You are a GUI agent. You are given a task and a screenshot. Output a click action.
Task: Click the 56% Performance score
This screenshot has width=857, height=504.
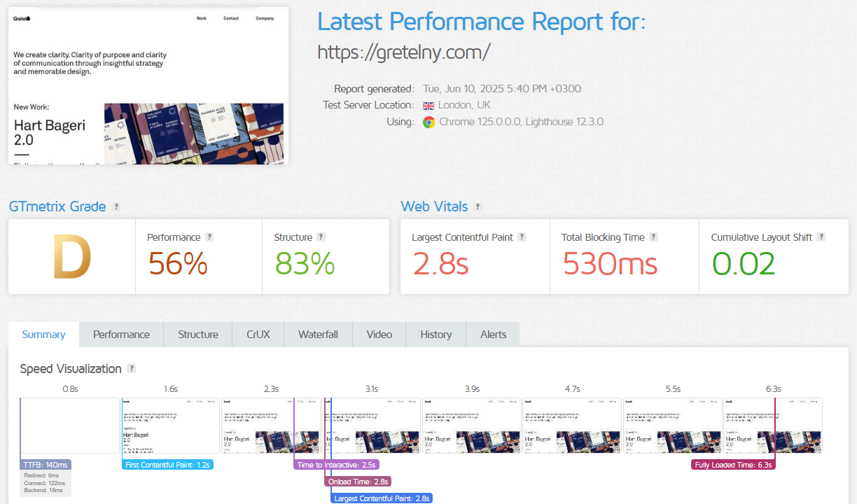(x=178, y=264)
